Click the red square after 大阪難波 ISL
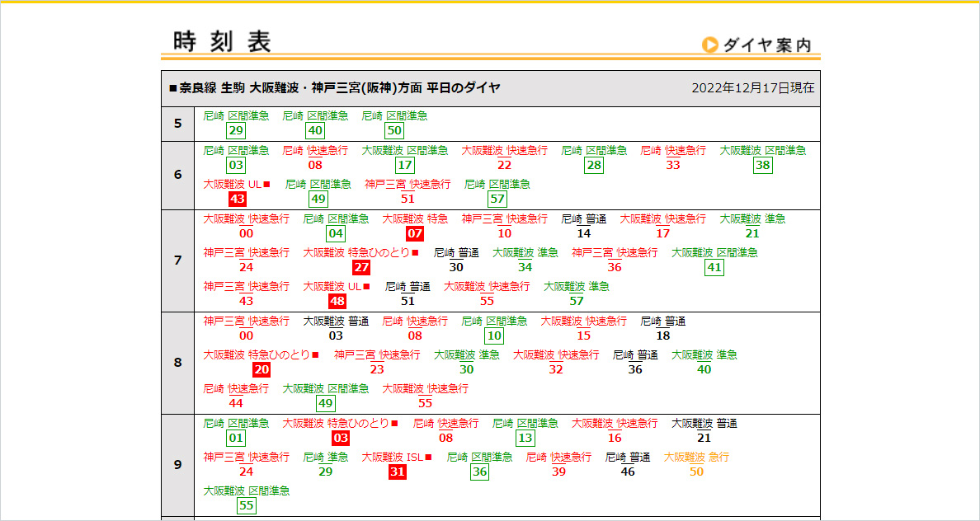 pyautogui.click(x=428, y=458)
